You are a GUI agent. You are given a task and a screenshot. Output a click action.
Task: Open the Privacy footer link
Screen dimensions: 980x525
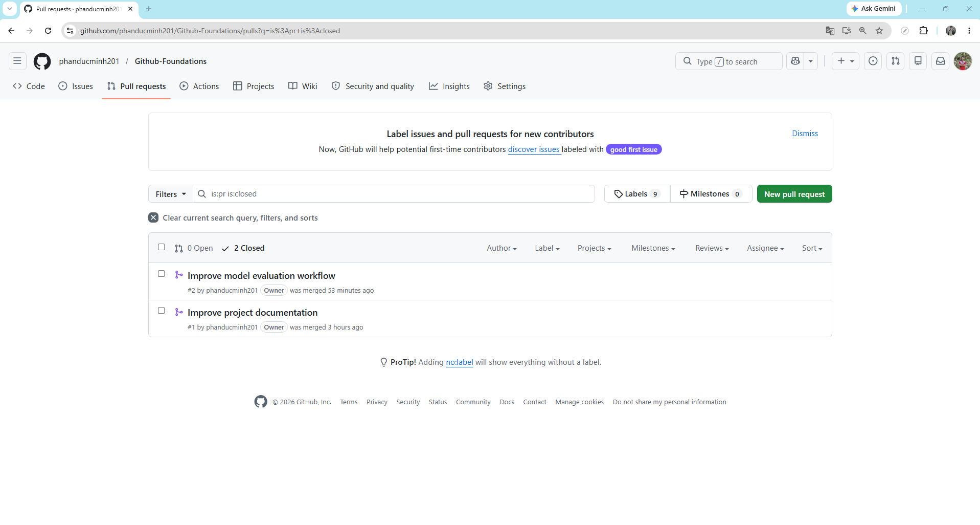pyautogui.click(x=377, y=402)
